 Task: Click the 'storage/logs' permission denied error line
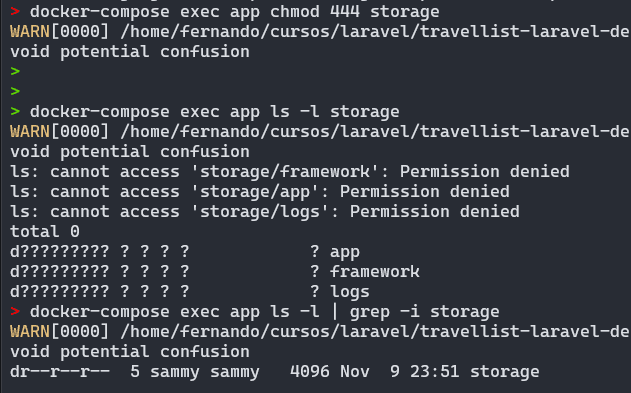click(x=265, y=212)
